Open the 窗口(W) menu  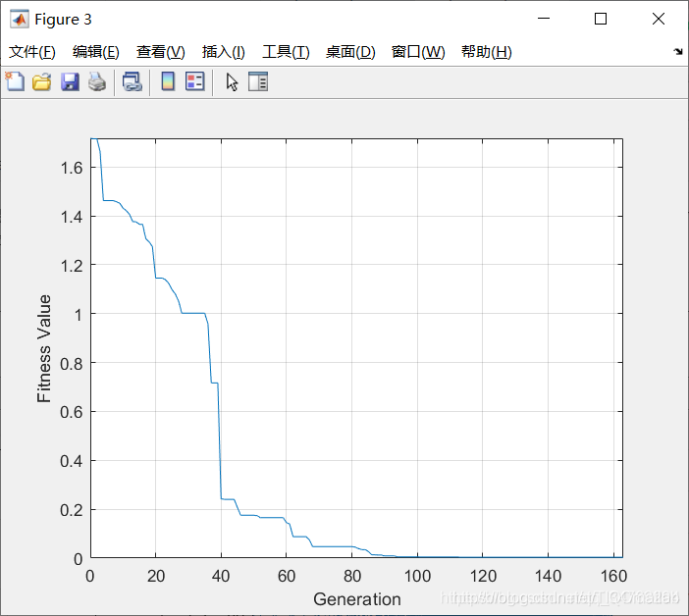coord(418,52)
